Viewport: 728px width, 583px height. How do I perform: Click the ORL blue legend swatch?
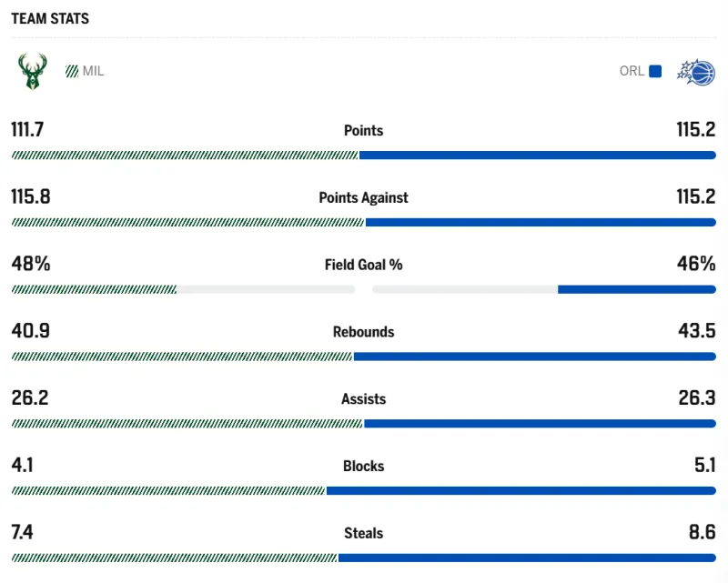655,71
